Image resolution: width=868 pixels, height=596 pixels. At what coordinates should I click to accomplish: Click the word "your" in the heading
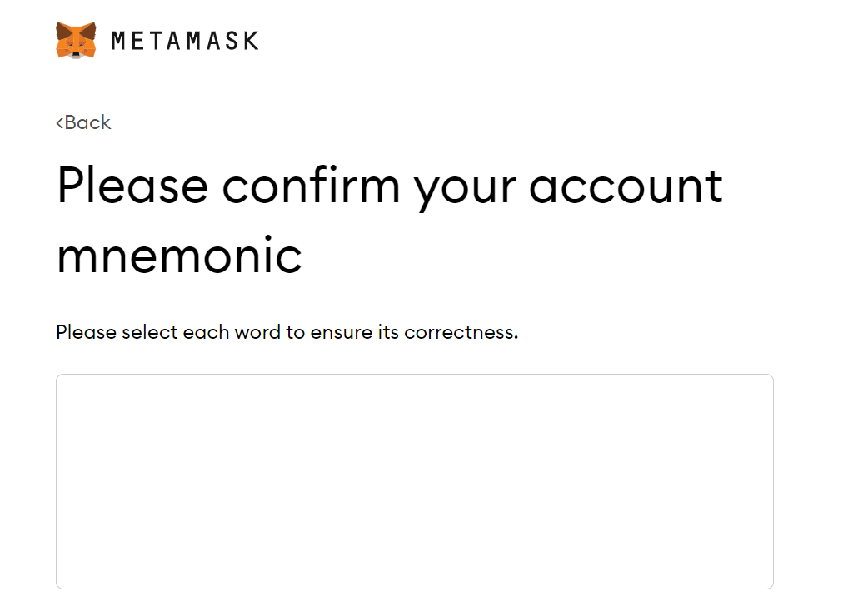click(x=464, y=188)
